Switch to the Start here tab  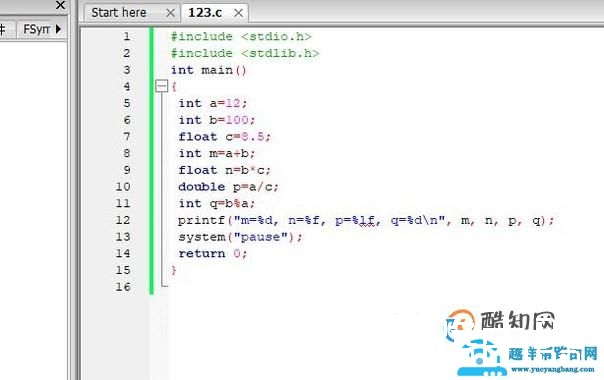click(x=119, y=13)
